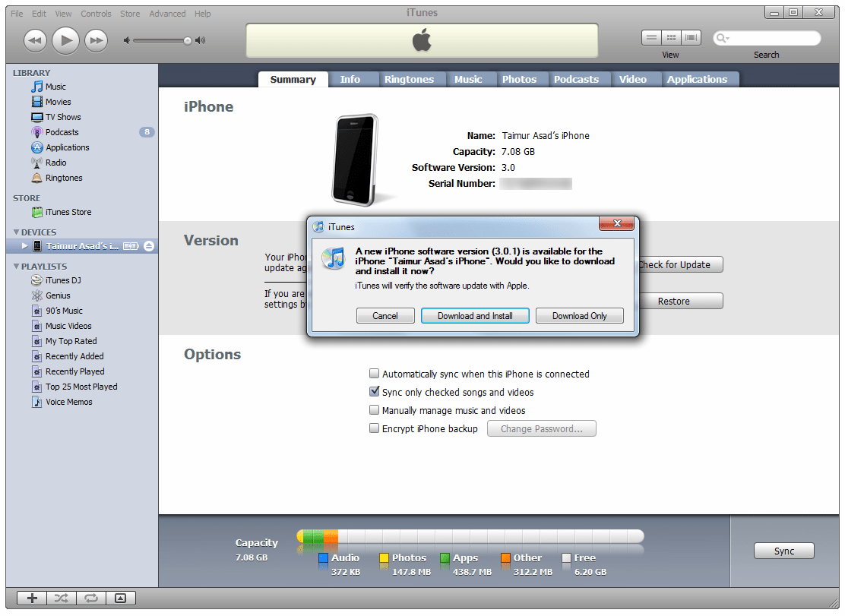This screenshot has width=845, height=616.
Task: Open the Store menu
Action: click(x=129, y=13)
